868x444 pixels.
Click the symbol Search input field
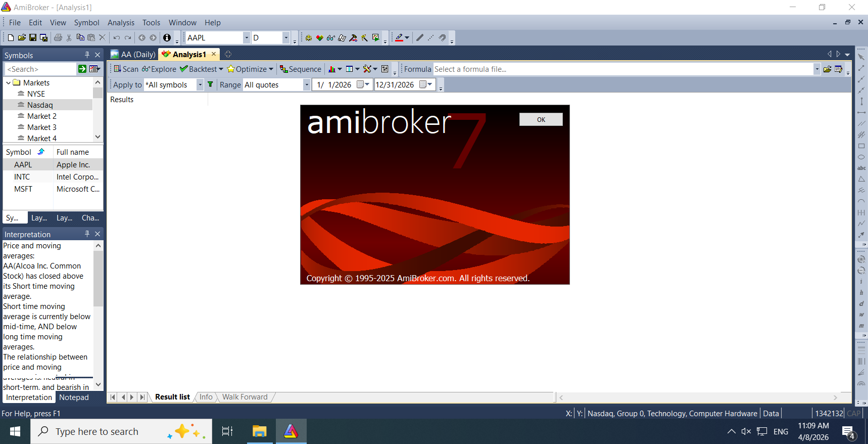(40, 69)
